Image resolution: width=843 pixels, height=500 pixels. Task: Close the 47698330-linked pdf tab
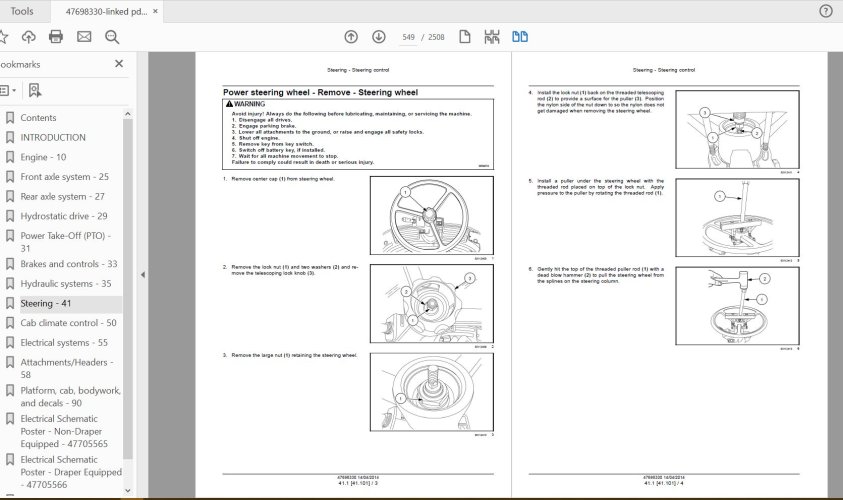coord(155,11)
